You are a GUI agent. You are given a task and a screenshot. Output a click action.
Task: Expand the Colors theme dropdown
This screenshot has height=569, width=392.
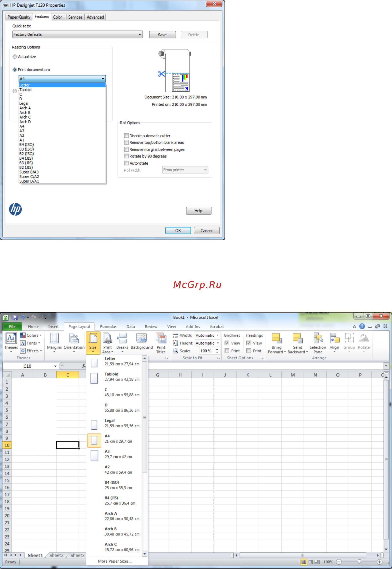(x=31, y=335)
